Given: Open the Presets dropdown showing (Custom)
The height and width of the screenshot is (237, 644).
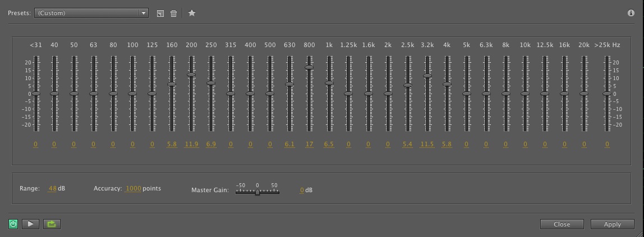Looking at the screenshot, I should pyautogui.click(x=91, y=13).
